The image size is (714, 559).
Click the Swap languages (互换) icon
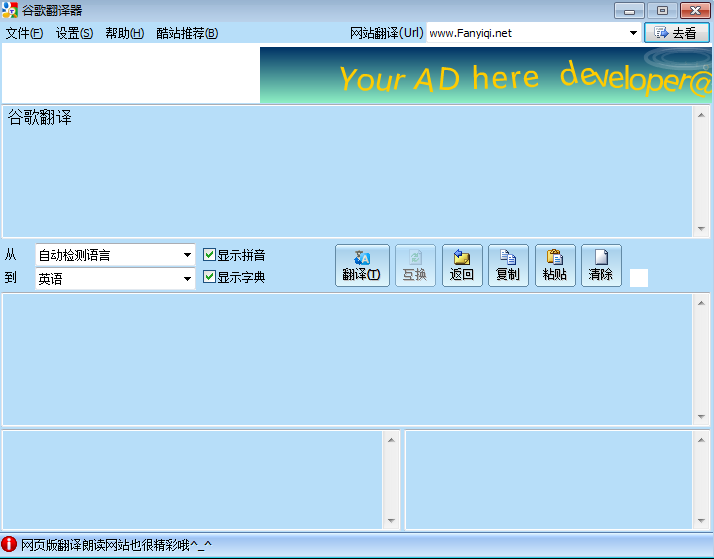pyautogui.click(x=414, y=265)
